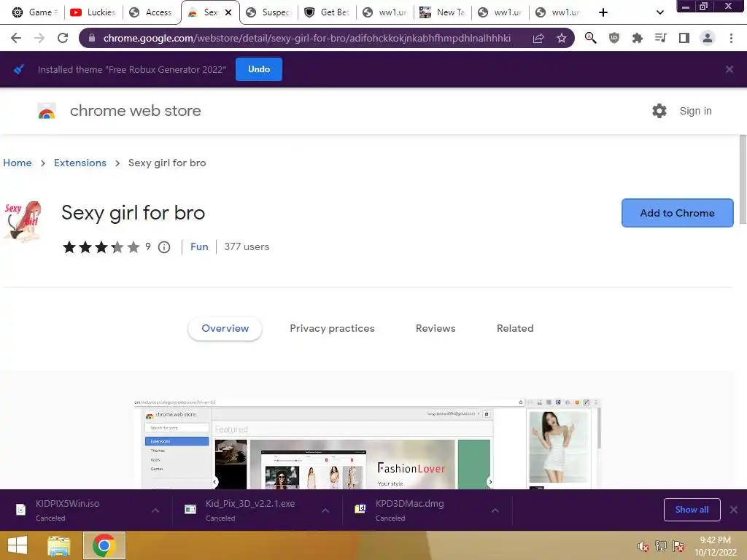
Task: Open Web Store settings gear
Action: click(x=659, y=111)
